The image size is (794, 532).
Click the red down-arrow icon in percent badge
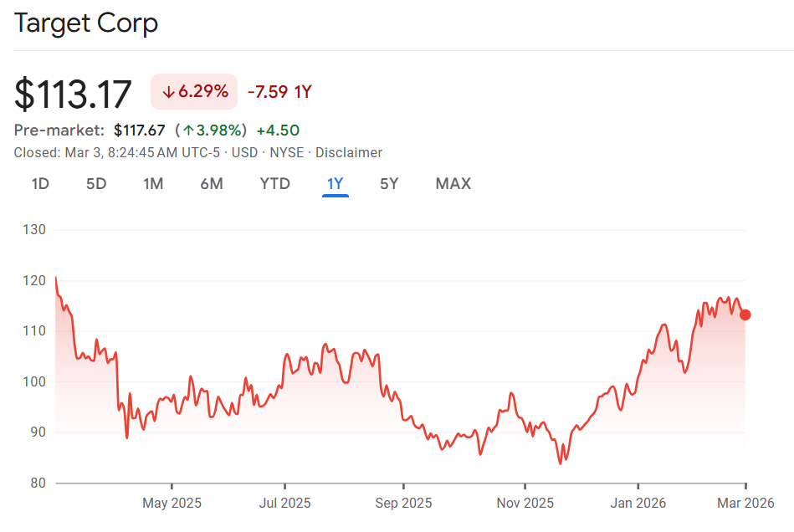coord(168,92)
